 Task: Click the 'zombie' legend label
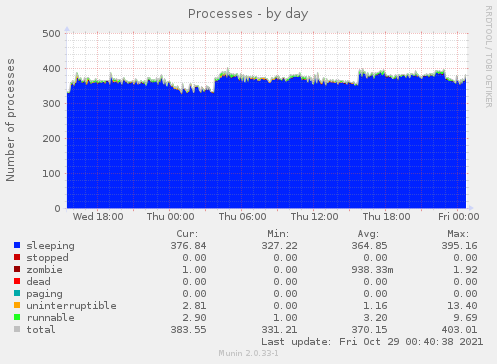click(44, 270)
